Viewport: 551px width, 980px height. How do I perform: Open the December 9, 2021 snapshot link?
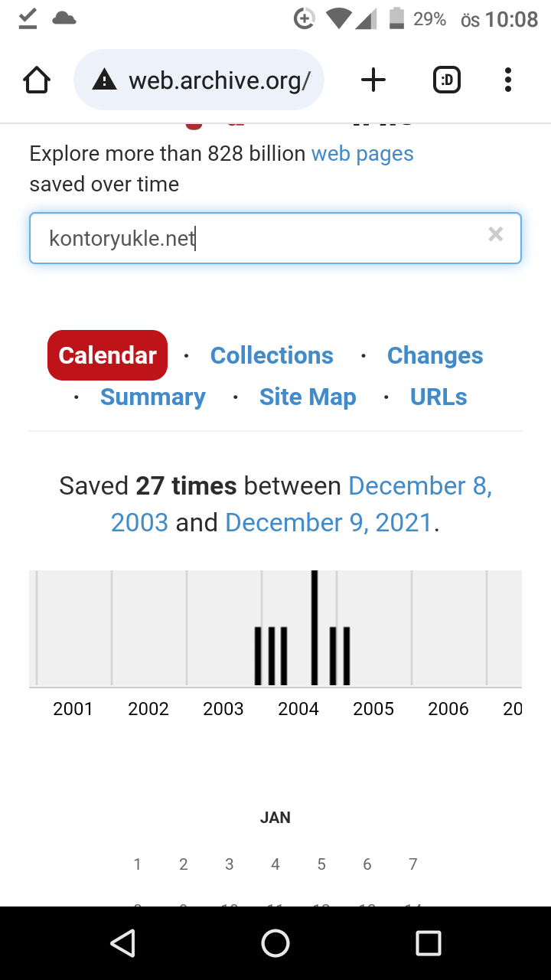tap(329, 522)
